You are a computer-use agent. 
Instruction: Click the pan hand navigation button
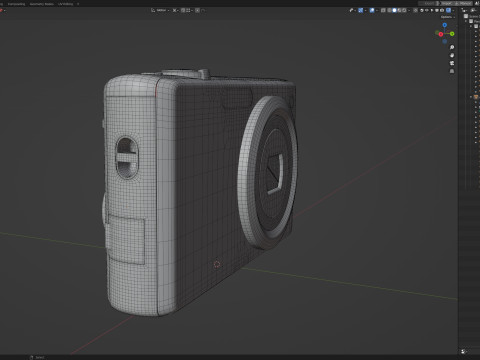(x=452, y=55)
